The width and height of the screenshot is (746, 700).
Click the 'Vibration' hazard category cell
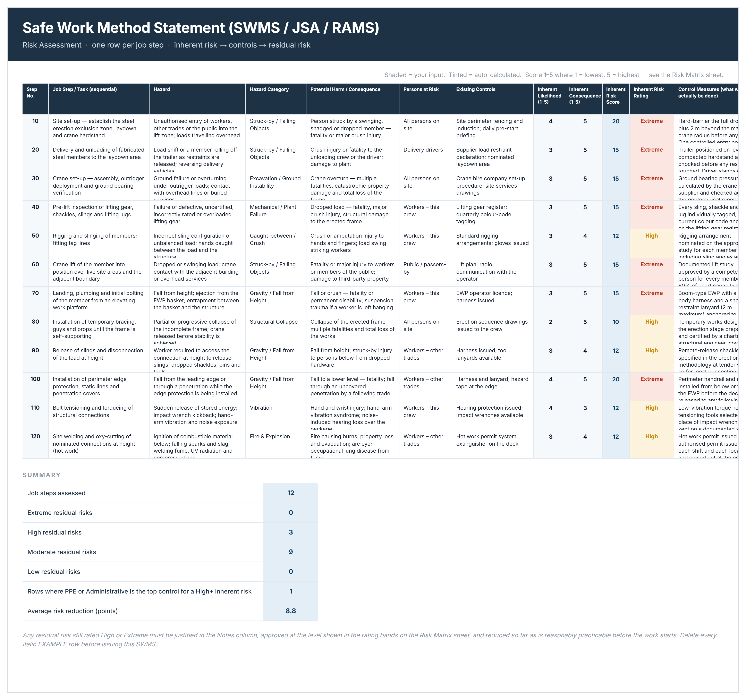click(276, 415)
